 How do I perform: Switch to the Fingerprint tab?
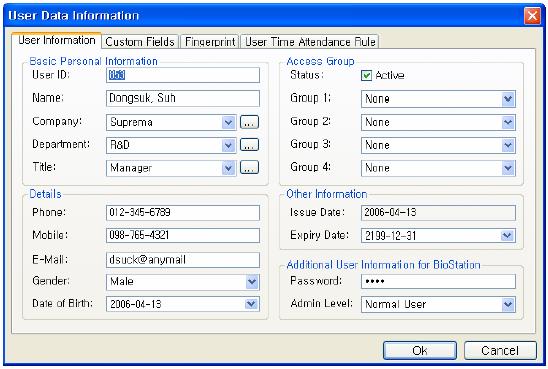210,42
